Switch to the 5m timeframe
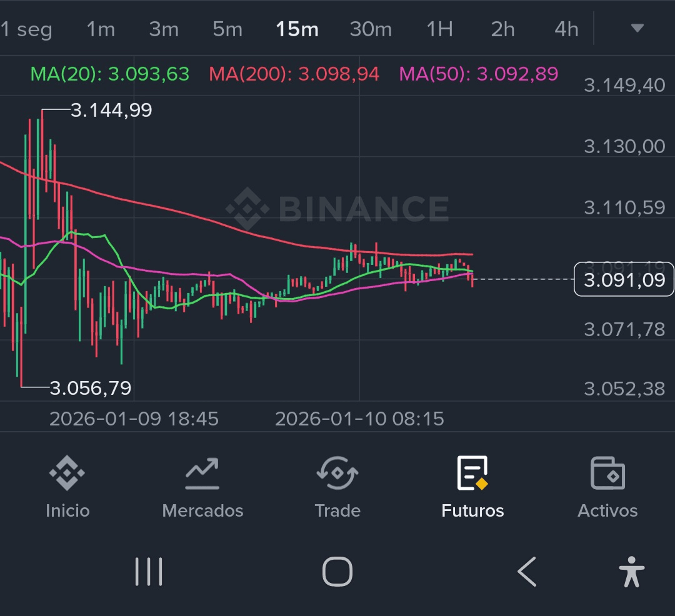The width and height of the screenshot is (675, 616). coord(227,29)
